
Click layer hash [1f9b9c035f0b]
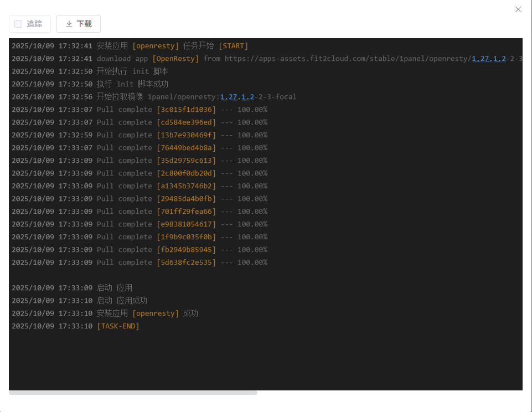point(186,237)
